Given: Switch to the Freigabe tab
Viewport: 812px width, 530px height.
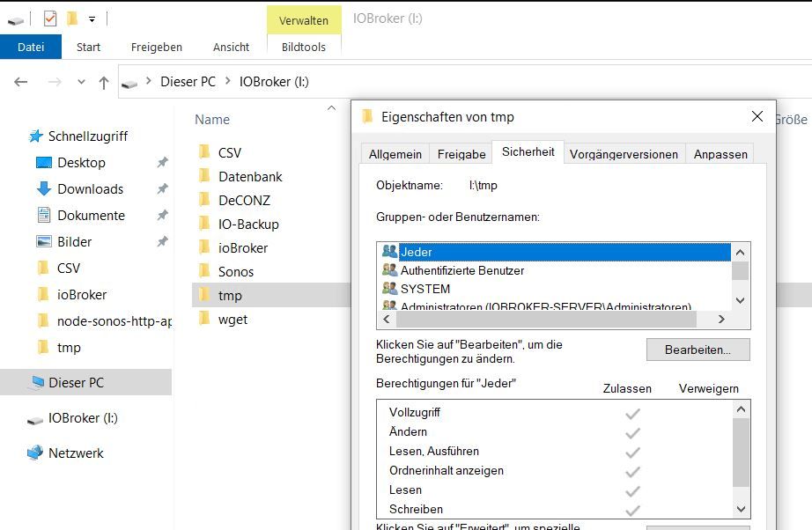Looking at the screenshot, I should point(461,154).
